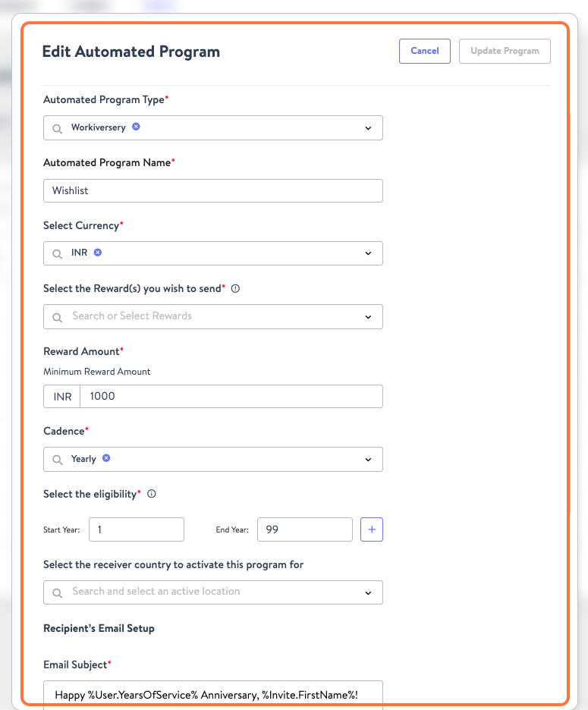Select the Automated Program Name field showing Wishlist
Viewport: 588px width, 710px height.
pyautogui.click(x=212, y=190)
